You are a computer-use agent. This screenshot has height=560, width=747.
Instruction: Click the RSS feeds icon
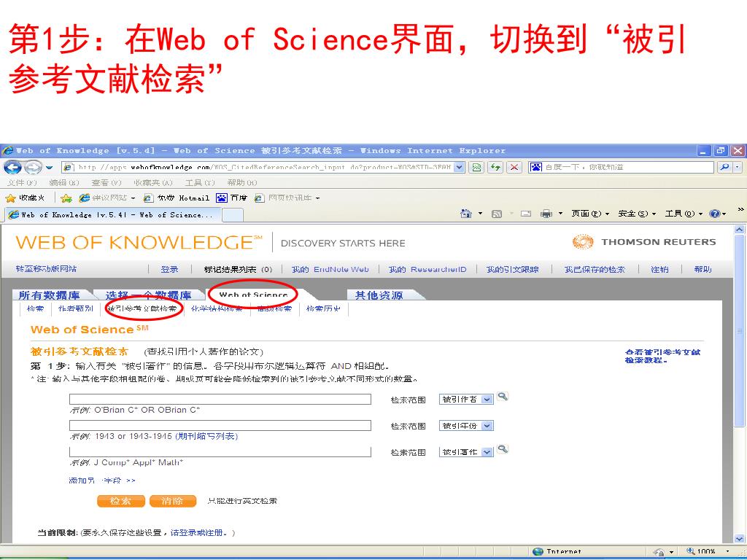[496, 214]
